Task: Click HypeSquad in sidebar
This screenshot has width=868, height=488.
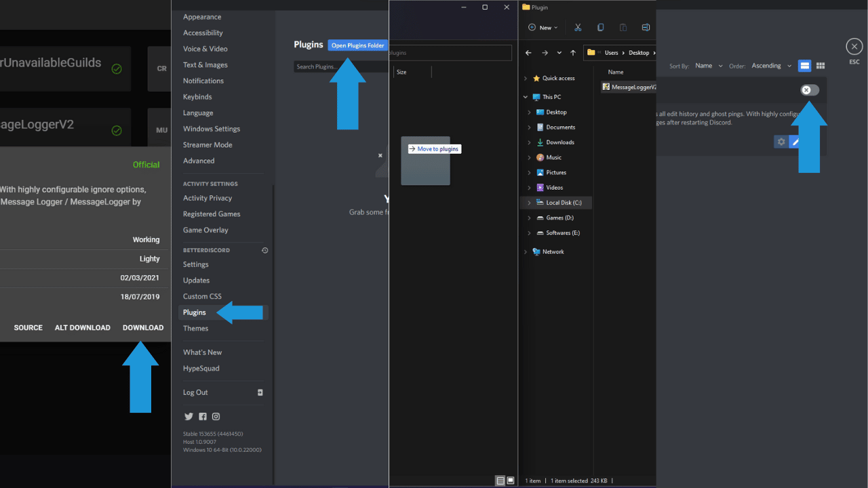Action: click(201, 368)
